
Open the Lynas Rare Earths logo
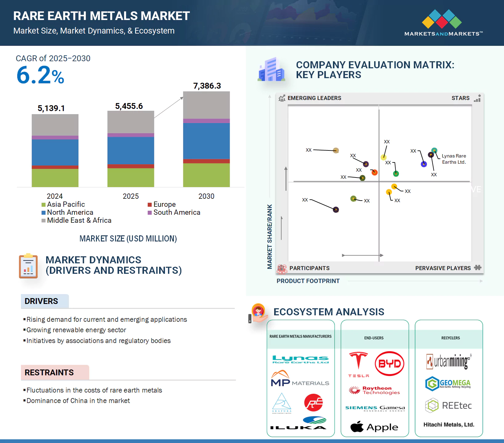[x=300, y=359]
